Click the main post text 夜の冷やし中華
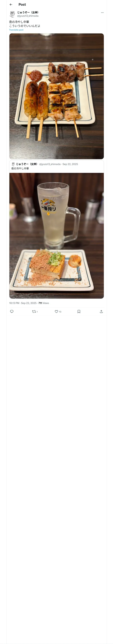 click(x=19, y=22)
